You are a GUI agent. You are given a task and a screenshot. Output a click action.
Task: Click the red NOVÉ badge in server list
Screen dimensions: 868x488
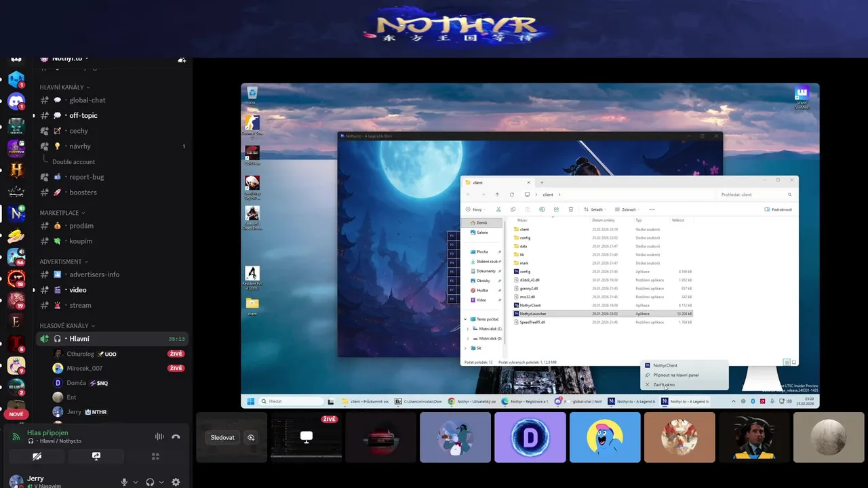(16, 414)
